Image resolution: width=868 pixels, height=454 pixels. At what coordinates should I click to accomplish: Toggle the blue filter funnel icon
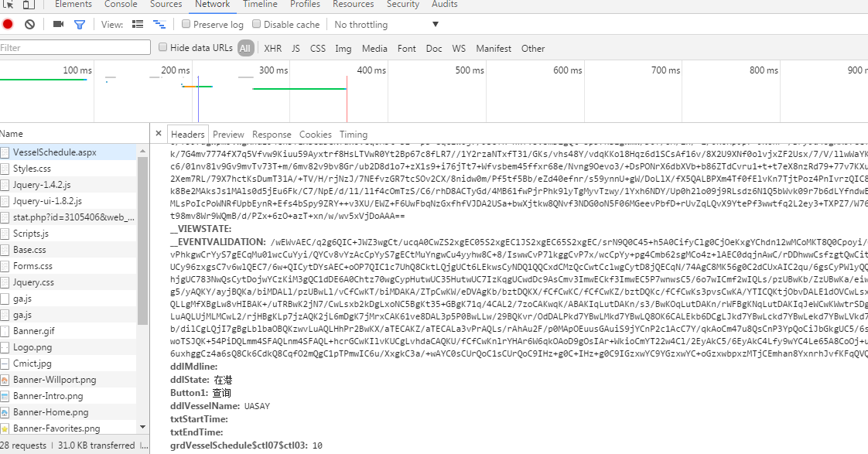pyautogui.click(x=80, y=24)
